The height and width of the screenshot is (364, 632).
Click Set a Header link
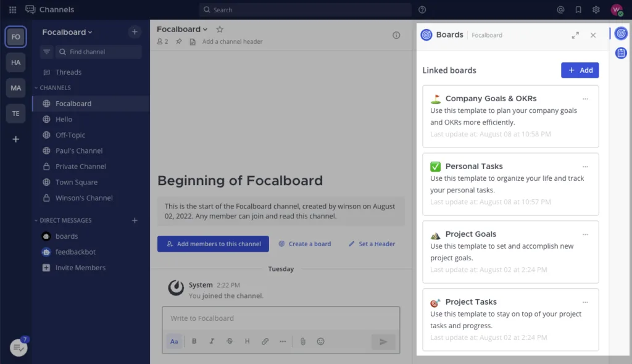click(372, 244)
